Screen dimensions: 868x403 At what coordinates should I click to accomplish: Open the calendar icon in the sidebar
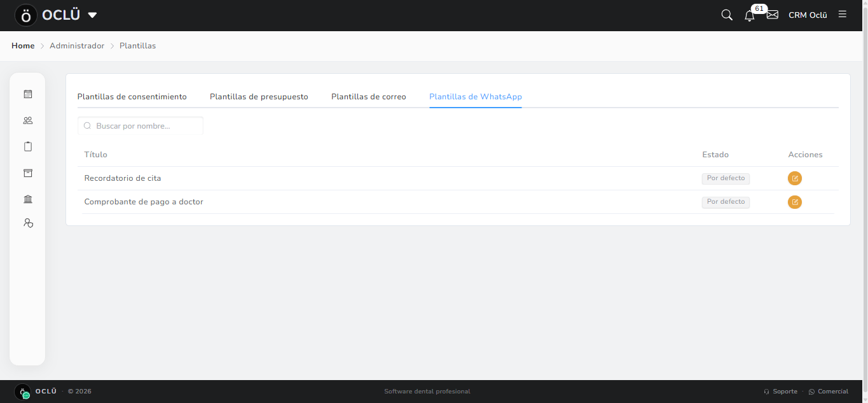(27, 94)
